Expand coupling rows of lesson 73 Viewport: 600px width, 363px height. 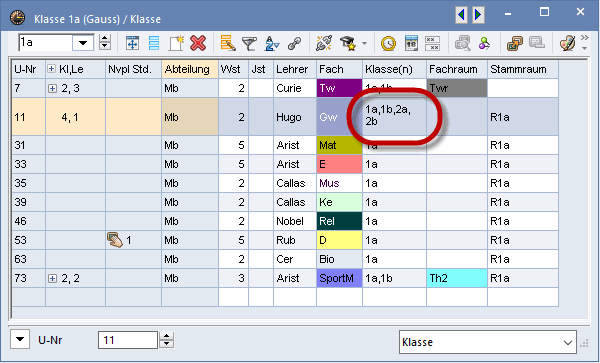pos(52,279)
